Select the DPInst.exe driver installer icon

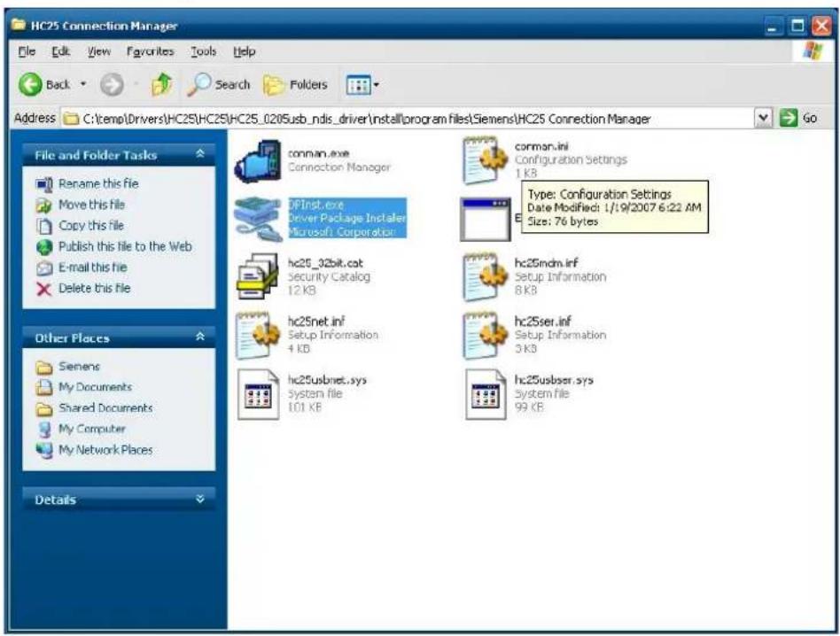click(x=258, y=220)
